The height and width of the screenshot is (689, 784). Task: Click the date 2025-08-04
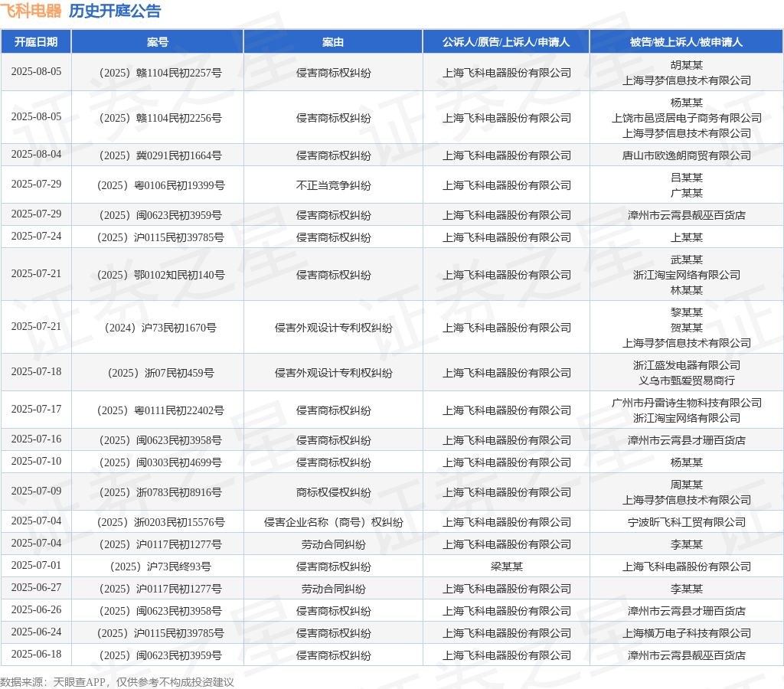point(36,154)
